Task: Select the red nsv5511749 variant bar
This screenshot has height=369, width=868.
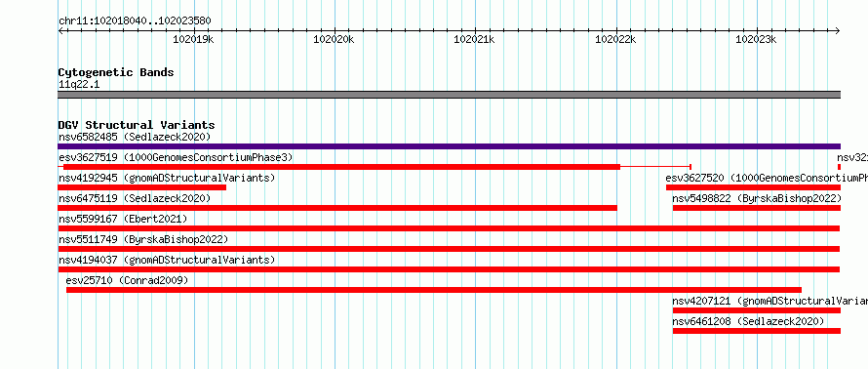Action: 449,249
